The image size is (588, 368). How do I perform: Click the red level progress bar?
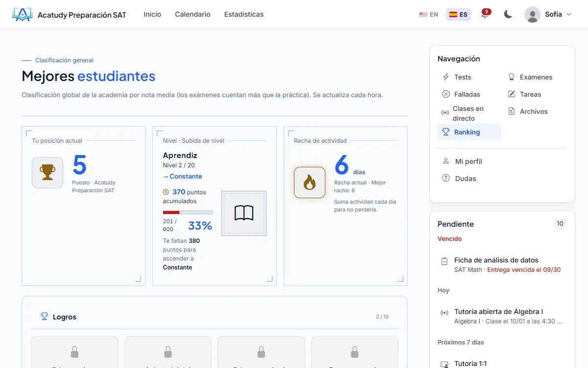pyautogui.click(x=188, y=212)
